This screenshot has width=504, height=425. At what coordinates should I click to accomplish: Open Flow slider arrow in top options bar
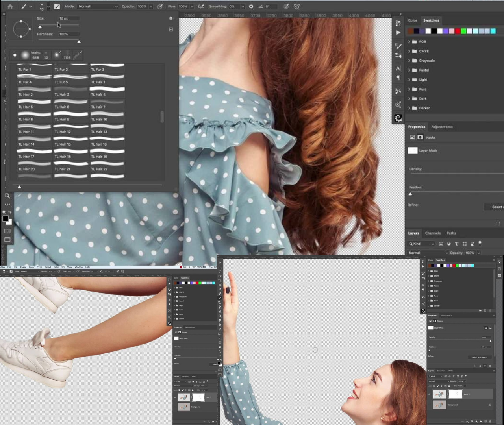192,6
